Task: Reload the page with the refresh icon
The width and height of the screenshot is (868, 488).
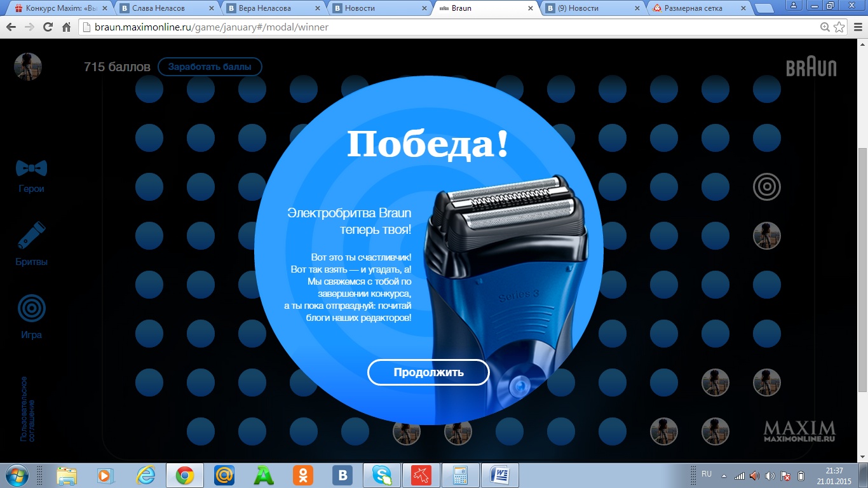Action: [48, 27]
